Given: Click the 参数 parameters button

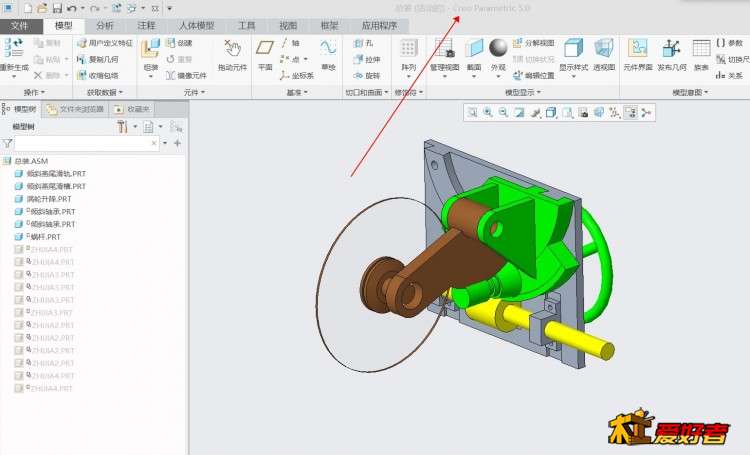Looking at the screenshot, I should 730,43.
